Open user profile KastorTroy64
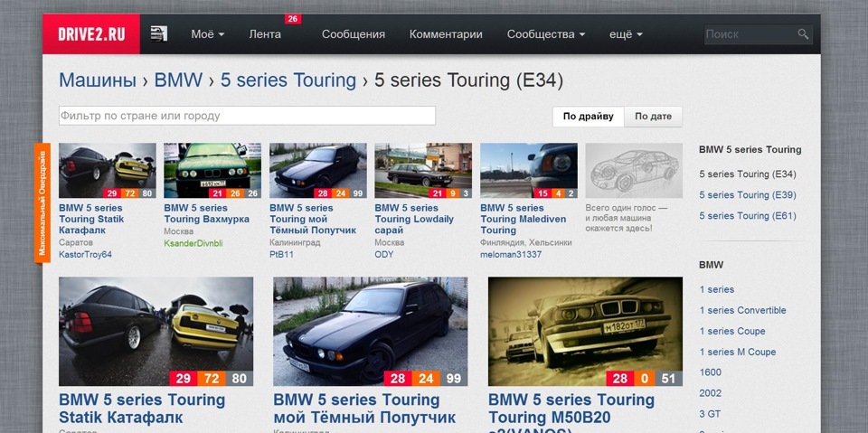This screenshot has width=868, height=433. pyautogui.click(x=85, y=255)
